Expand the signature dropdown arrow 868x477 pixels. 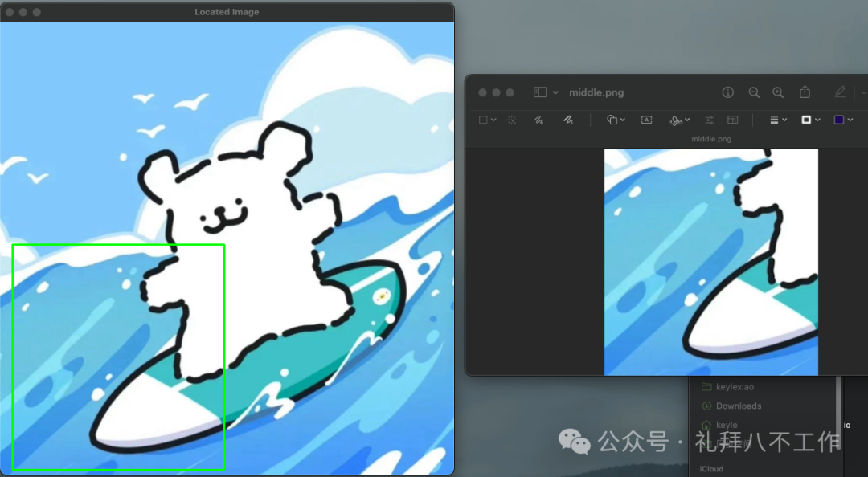[687, 120]
